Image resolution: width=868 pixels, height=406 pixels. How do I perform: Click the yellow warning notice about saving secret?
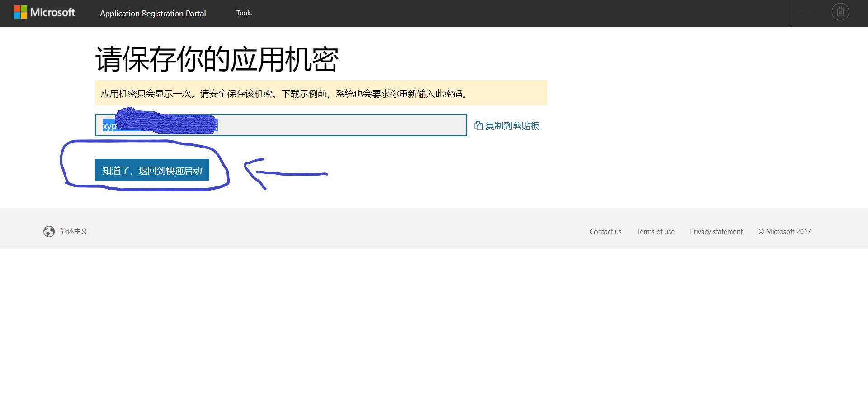tap(321, 93)
